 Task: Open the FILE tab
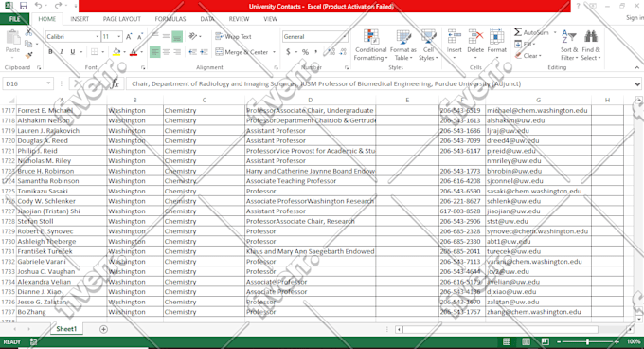pyautogui.click(x=14, y=19)
